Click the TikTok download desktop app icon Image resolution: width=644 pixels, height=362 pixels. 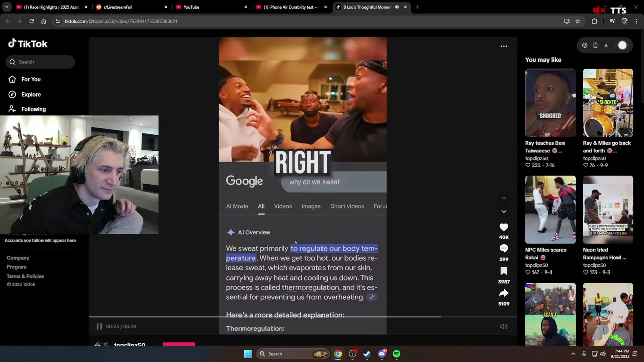606,45
